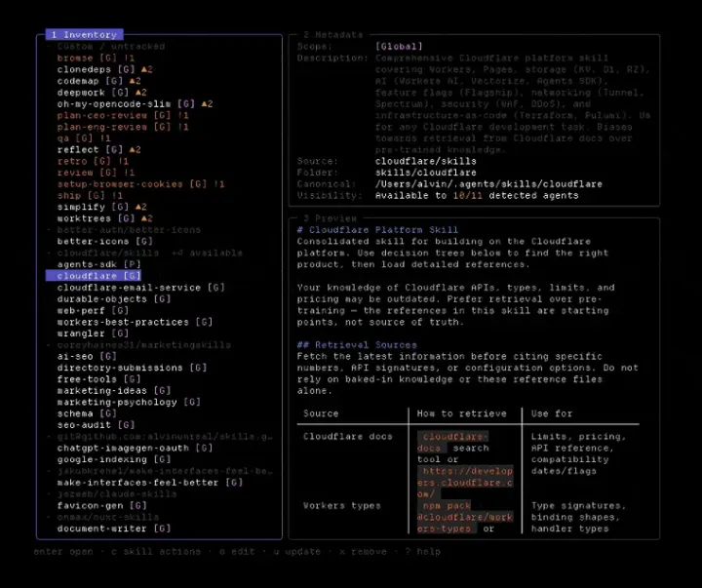Click the ? help footer hint
Viewport: 702px width, 588px height.
(422, 552)
